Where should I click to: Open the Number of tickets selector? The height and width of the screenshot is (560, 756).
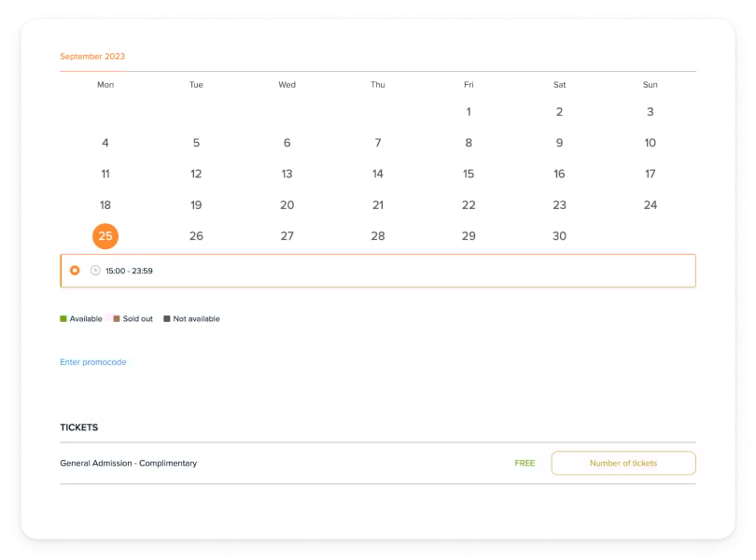pos(623,463)
